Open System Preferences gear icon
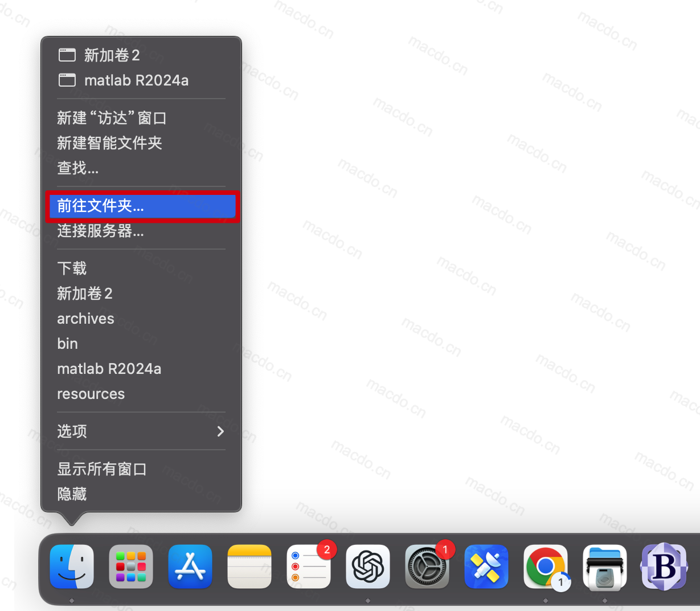 427,566
